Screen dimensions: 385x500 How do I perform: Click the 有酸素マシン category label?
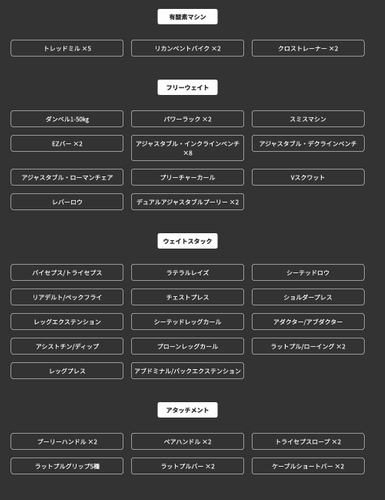[x=187, y=17]
